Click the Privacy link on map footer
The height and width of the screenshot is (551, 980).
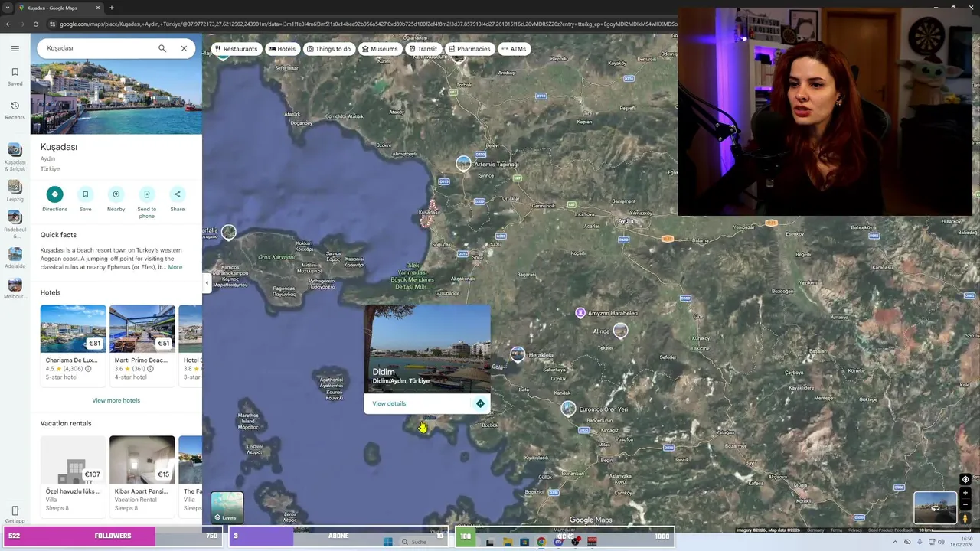coord(855,530)
